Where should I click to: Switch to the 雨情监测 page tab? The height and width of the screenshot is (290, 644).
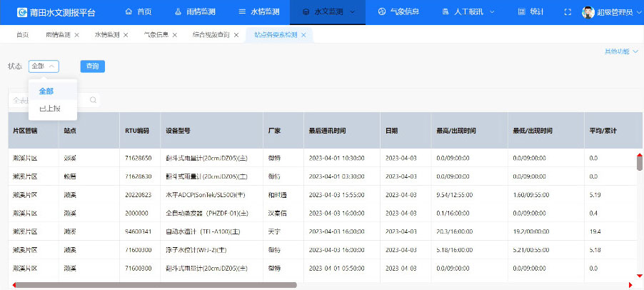coord(58,35)
